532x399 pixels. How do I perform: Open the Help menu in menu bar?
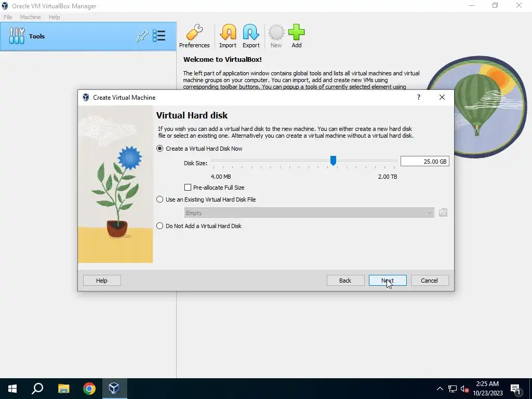pos(54,17)
